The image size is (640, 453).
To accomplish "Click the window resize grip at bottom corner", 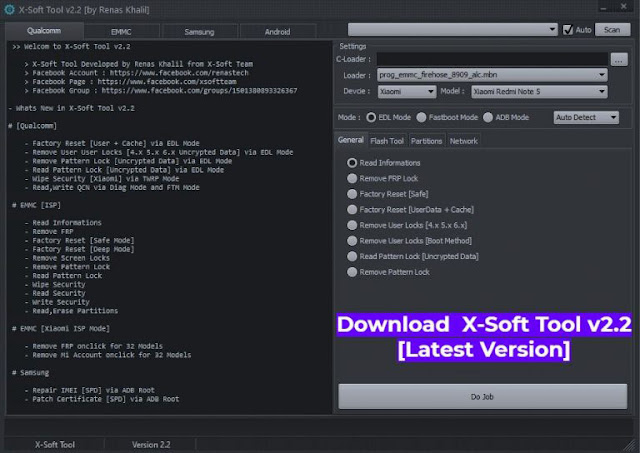I will tap(631, 446).
